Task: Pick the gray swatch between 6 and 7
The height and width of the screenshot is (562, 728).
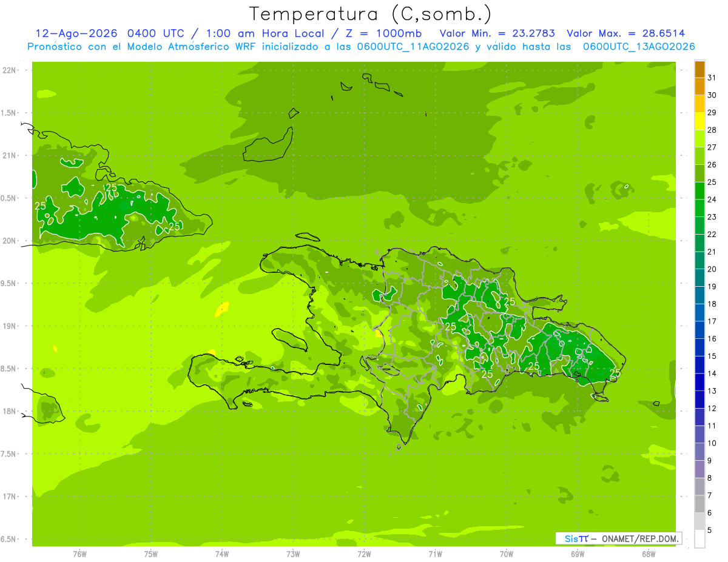Action: tap(699, 504)
